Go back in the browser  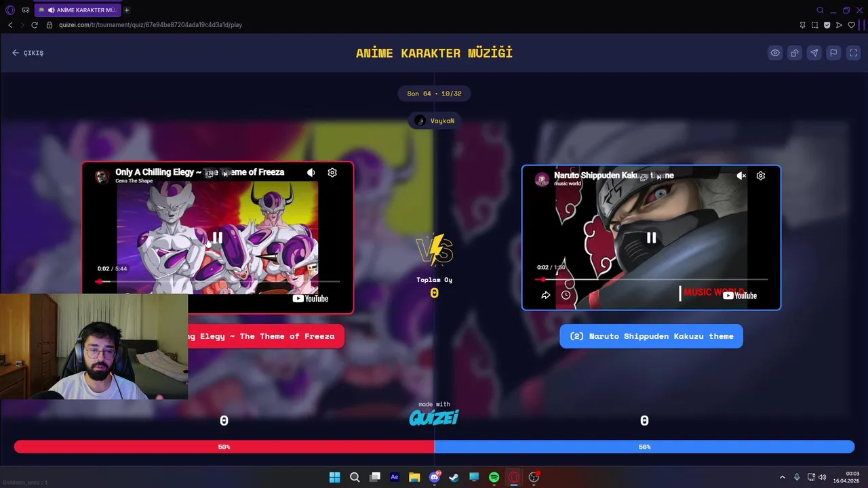click(10, 25)
